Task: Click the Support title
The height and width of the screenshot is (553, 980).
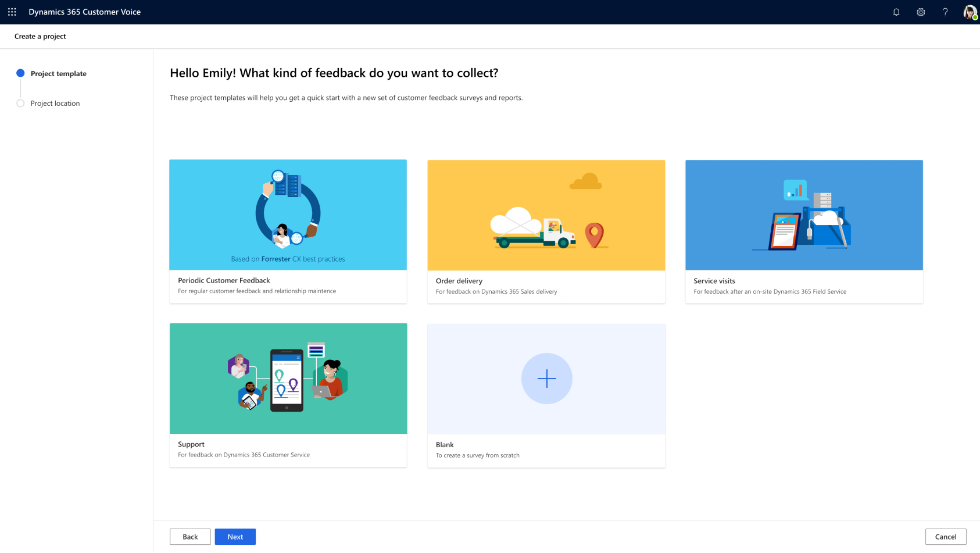Action: click(x=191, y=444)
